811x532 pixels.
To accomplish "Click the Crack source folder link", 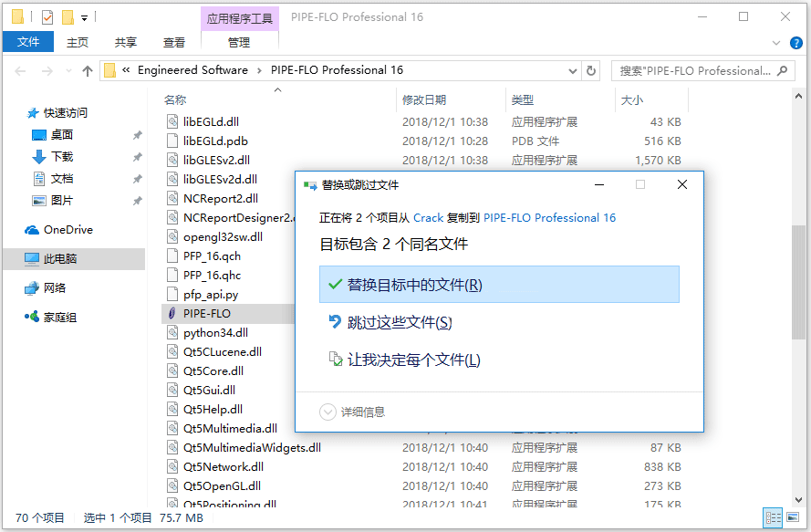I will (x=428, y=217).
